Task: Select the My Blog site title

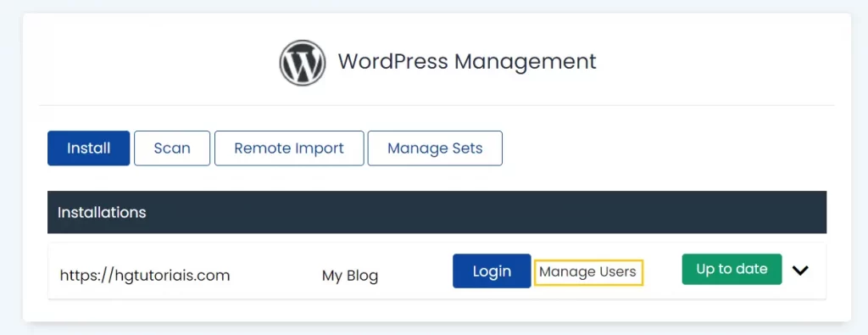Action: (350, 276)
